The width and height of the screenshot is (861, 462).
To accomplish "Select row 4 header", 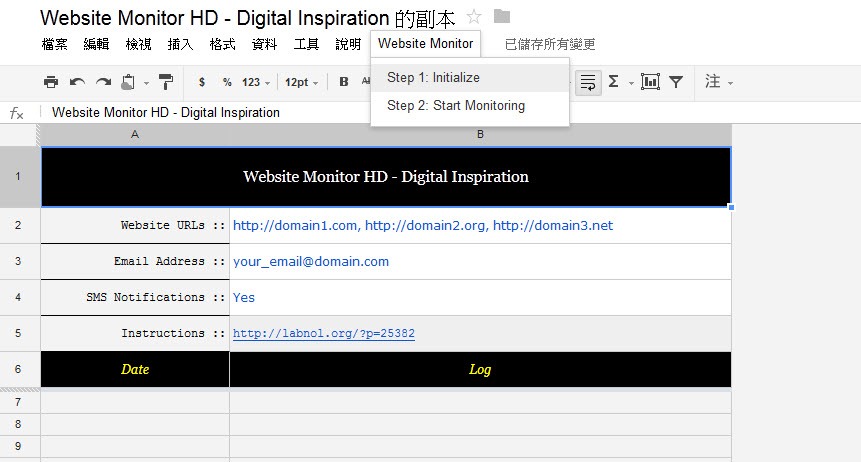I will (x=18, y=297).
